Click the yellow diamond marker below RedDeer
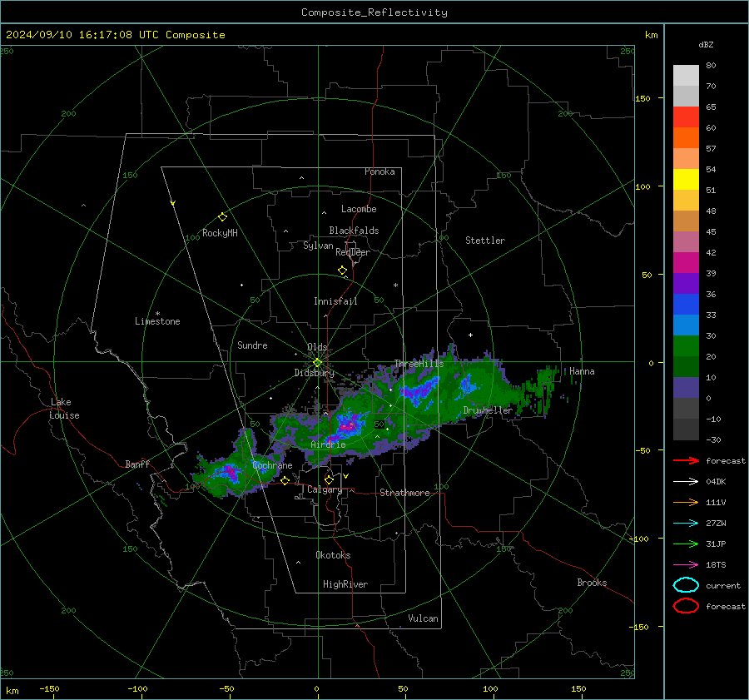Image resolution: width=749 pixels, height=700 pixels. tap(343, 271)
